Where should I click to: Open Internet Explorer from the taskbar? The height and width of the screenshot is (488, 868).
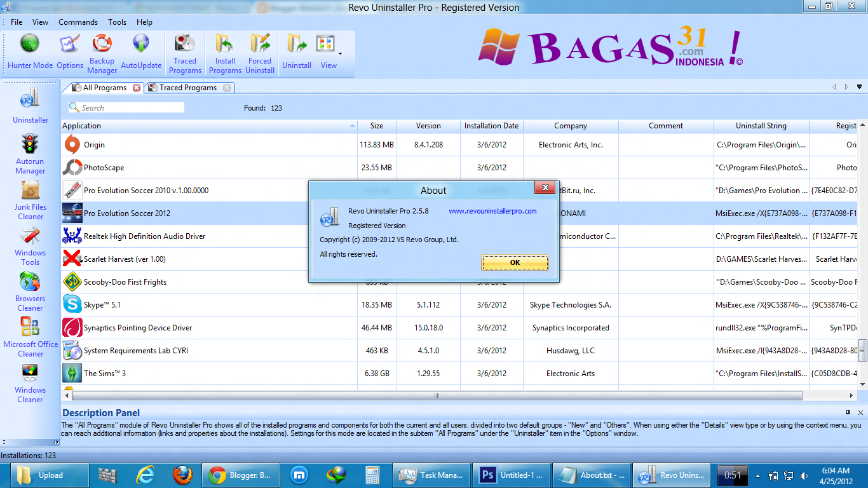point(146,475)
